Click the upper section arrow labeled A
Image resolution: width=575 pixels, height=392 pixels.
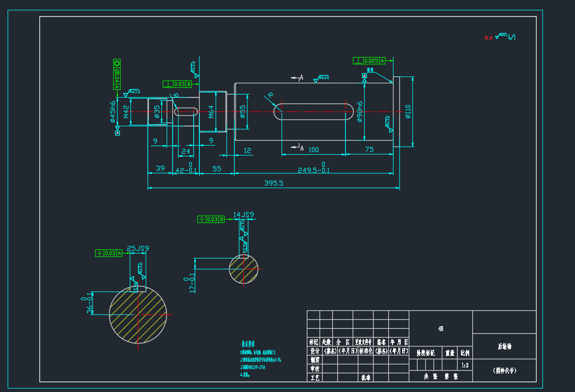coord(297,78)
